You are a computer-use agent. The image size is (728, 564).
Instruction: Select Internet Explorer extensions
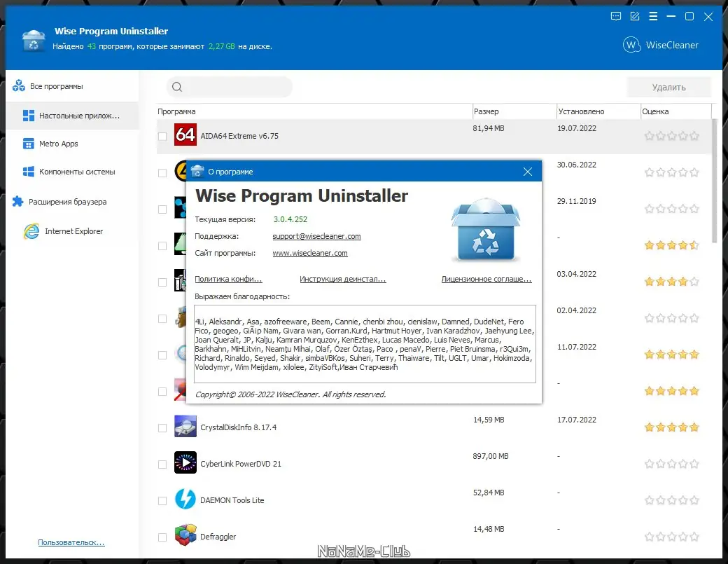pos(72,231)
